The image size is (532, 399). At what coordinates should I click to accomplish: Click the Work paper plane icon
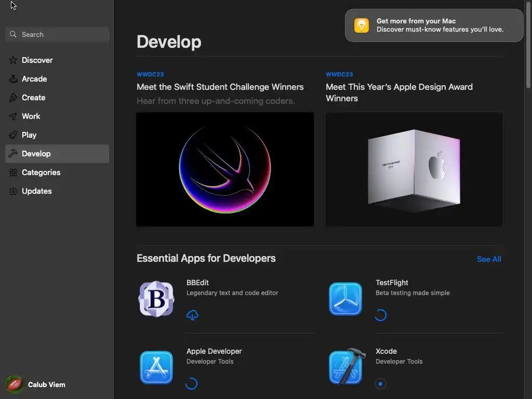[x=13, y=116]
